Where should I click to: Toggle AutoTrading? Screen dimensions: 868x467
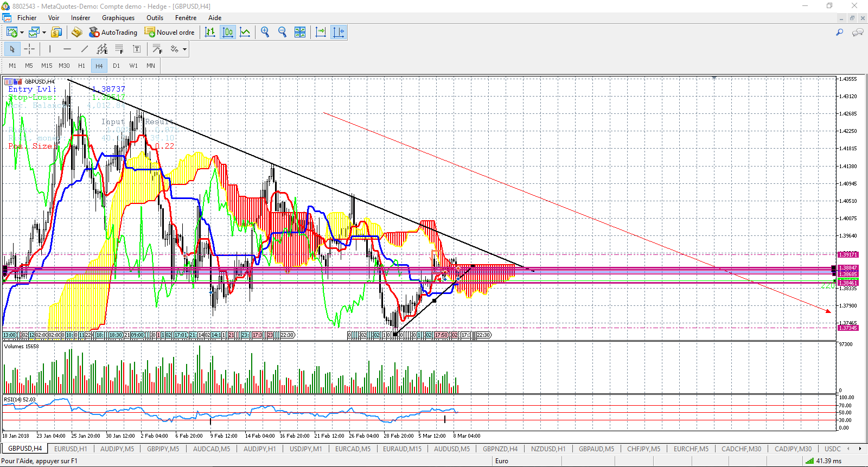coord(113,32)
